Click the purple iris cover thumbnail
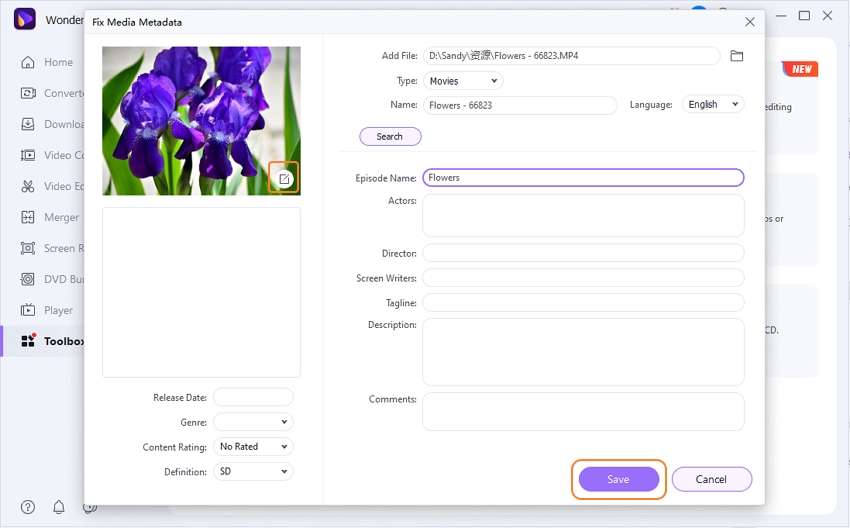 click(x=201, y=121)
